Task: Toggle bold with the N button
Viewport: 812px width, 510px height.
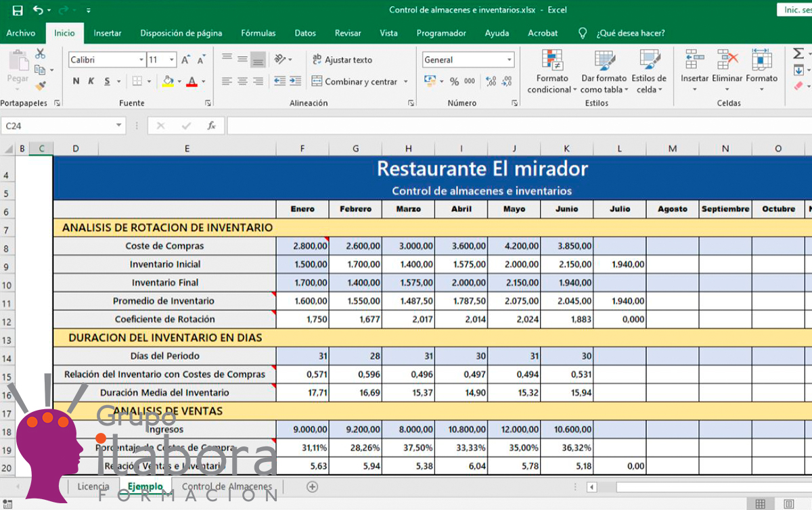Action: pos(76,81)
